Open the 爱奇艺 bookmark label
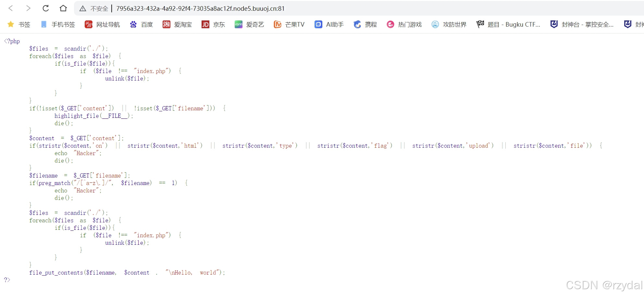The width and height of the screenshot is (644, 296). click(x=255, y=25)
